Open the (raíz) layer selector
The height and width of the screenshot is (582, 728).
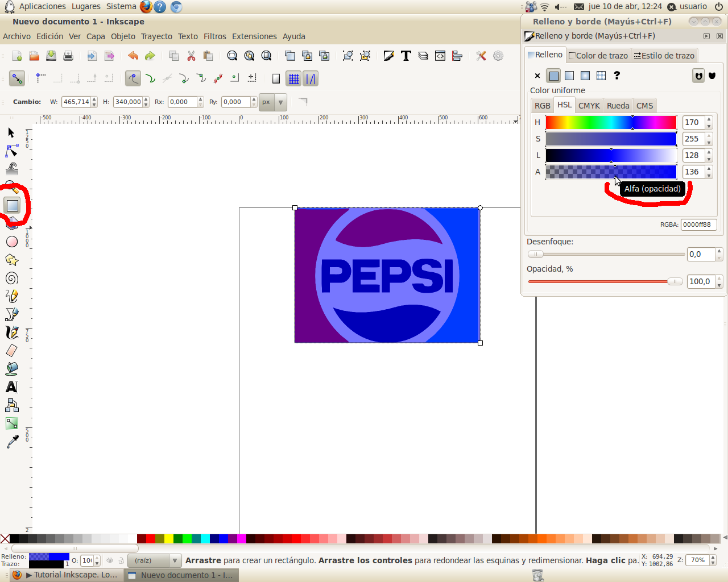click(154, 560)
